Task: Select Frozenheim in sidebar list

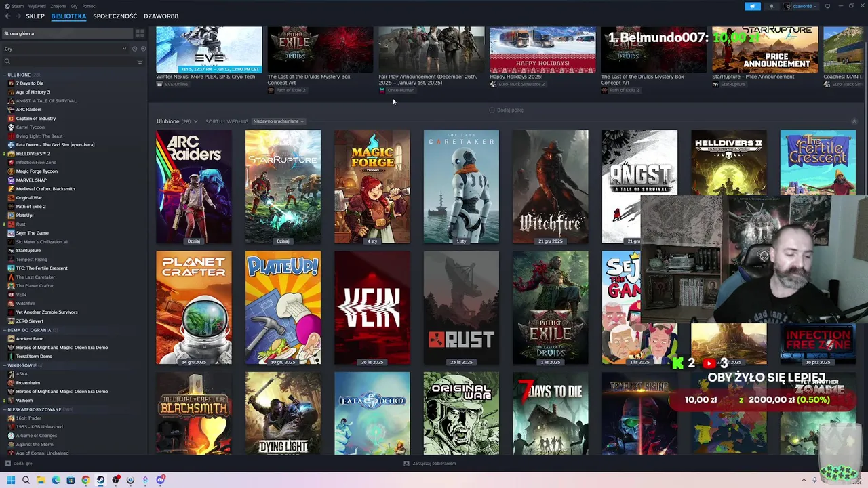Action: pos(28,383)
